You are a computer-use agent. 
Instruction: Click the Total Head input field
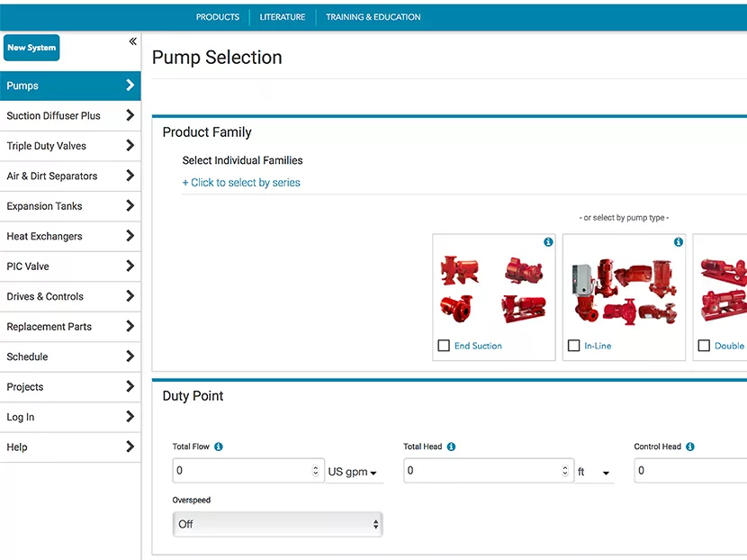tap(481, 471)
